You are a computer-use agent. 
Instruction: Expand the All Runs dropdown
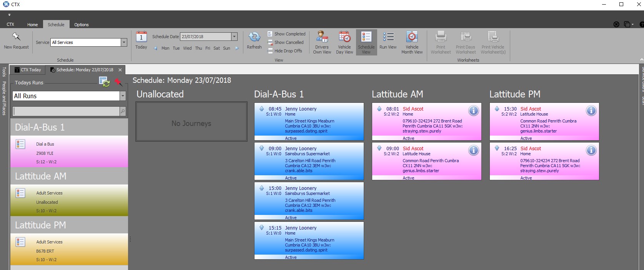tap(123, 96)
